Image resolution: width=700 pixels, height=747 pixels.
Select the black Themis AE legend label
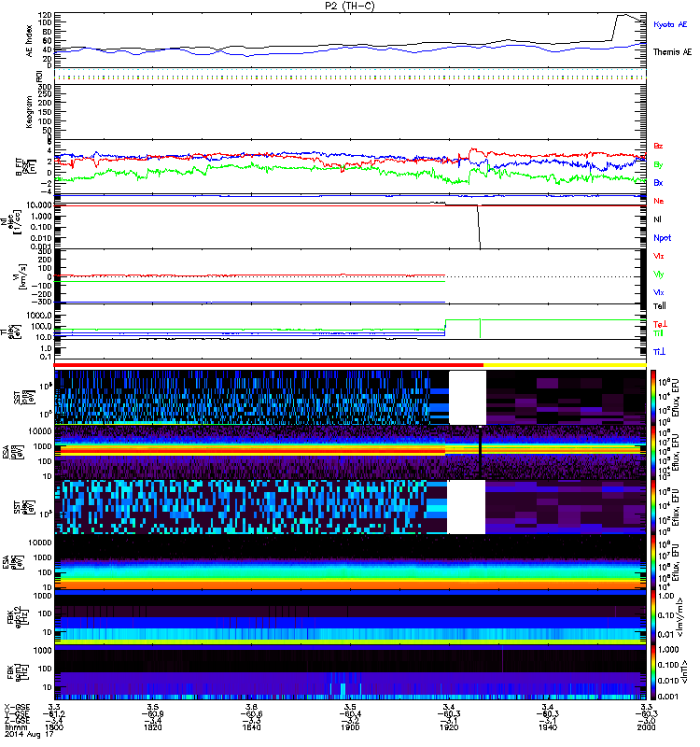tap(672, 52)
